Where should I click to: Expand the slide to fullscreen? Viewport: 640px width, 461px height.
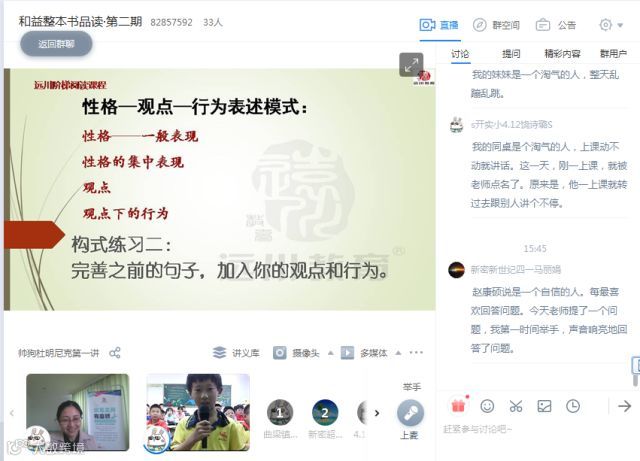(x=411, y=65)
